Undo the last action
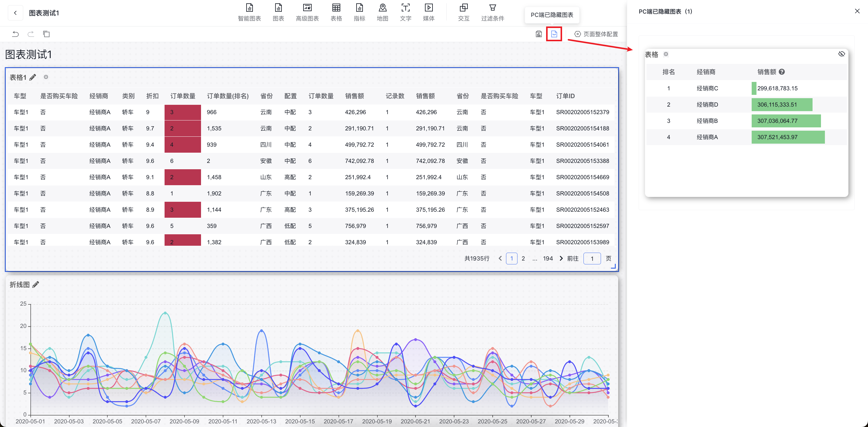The height and width of the screenshot is (427, 868). (15, 34)
